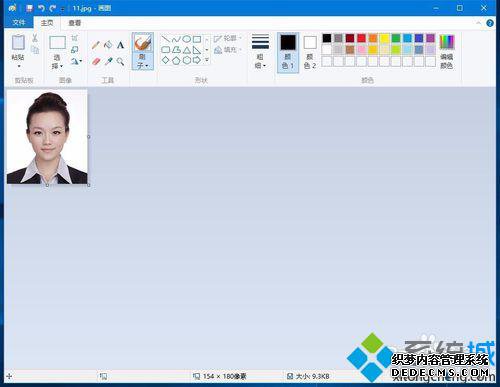Screen dimensions: 500x387
Task: Select the Eraser tool
Action: coord(96,61)
